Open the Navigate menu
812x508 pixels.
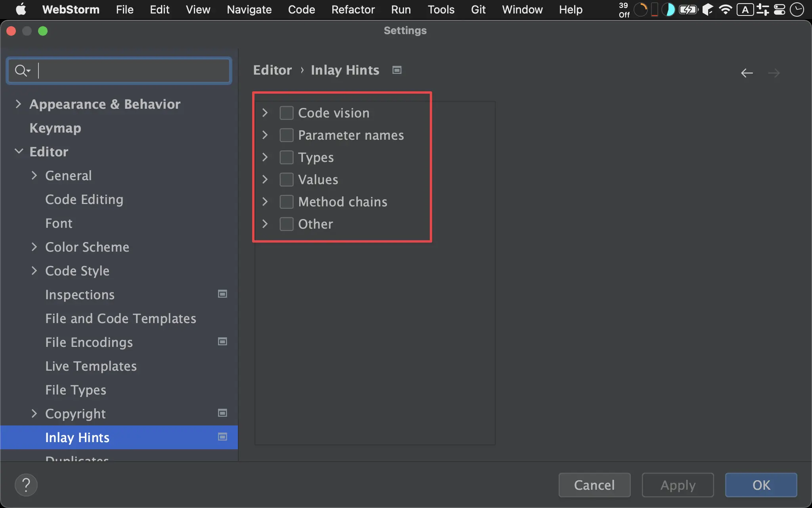(249, 10)
